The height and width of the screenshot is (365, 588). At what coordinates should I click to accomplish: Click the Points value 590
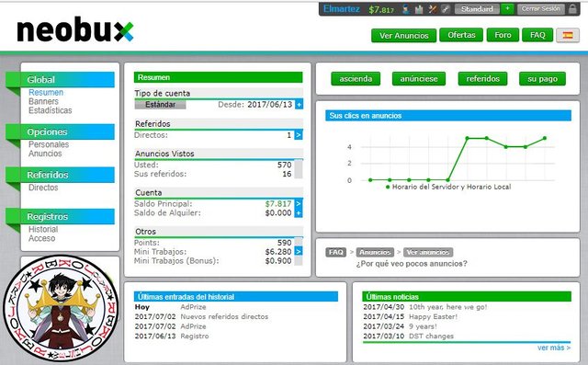[x=284, y=243]
